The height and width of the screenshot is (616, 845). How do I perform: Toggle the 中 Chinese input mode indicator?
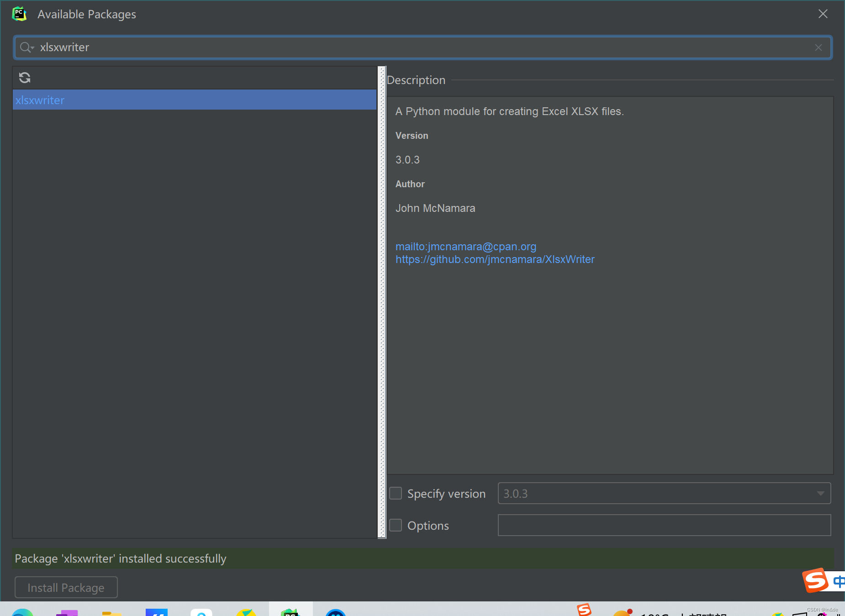click(839, 581)
